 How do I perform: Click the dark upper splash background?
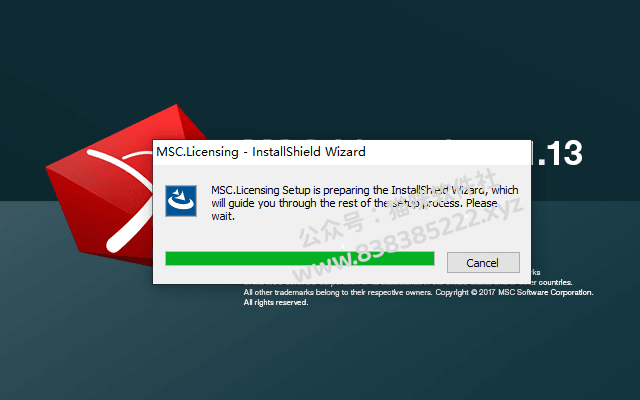320,61
